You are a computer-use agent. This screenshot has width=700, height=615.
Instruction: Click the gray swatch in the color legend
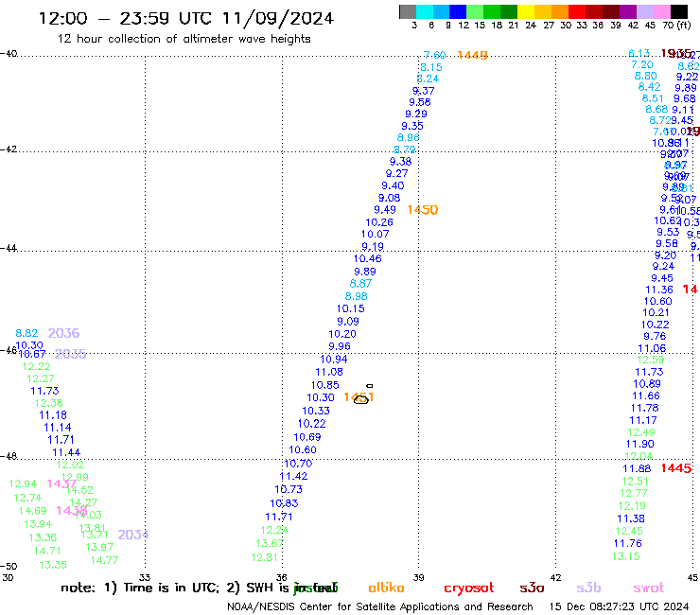pyautogui.click(x=408, y=11)
